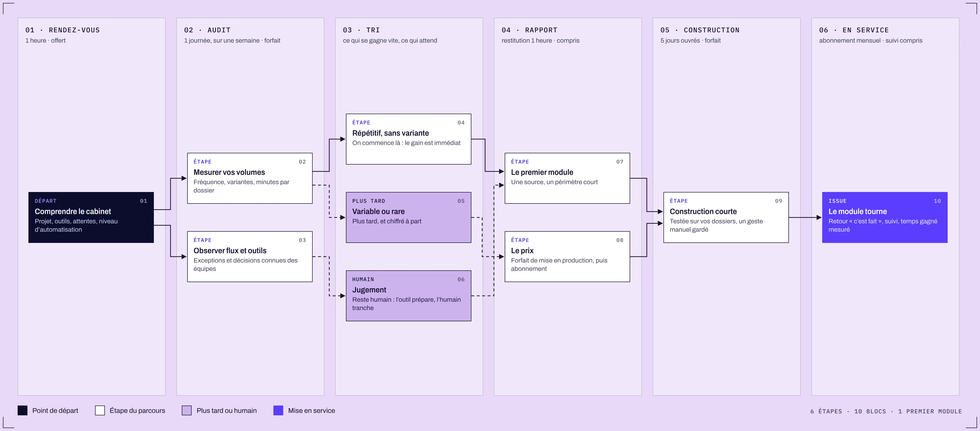Select the Variable ou rare block

click(x=409, y=218)
